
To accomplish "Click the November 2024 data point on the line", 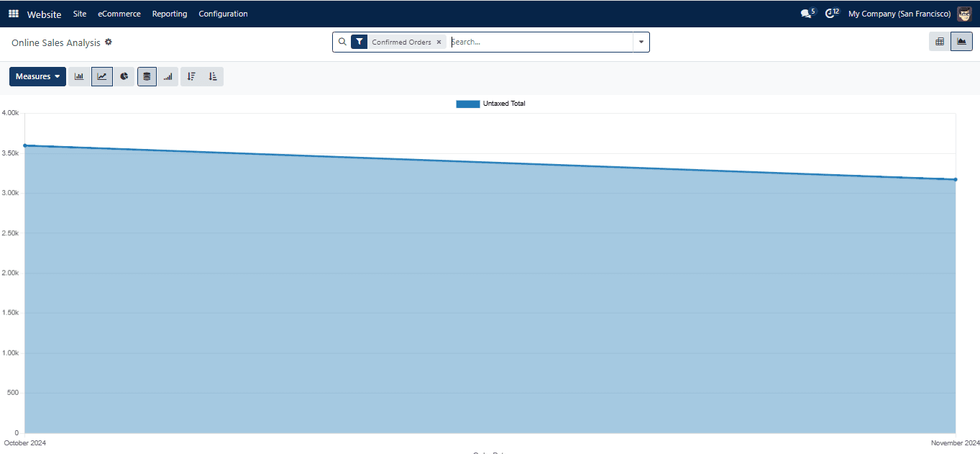I will point(956,179).
